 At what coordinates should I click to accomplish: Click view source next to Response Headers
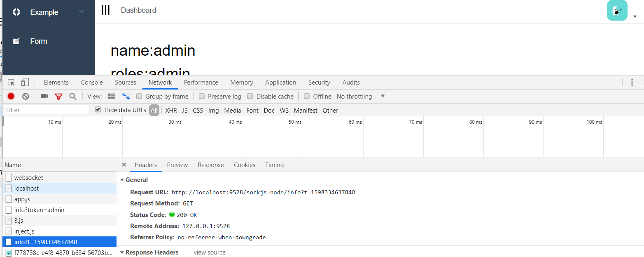pos(210,252)
